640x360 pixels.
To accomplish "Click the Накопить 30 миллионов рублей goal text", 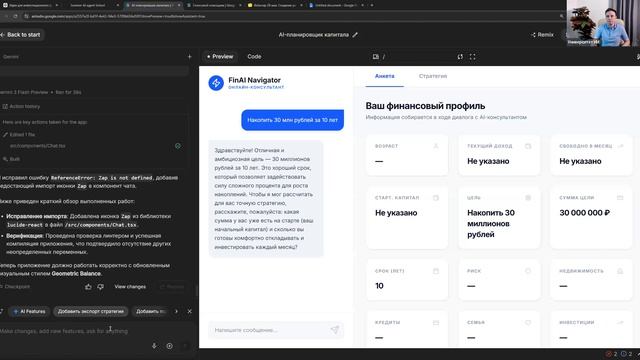I will click(x=491, y=224).
